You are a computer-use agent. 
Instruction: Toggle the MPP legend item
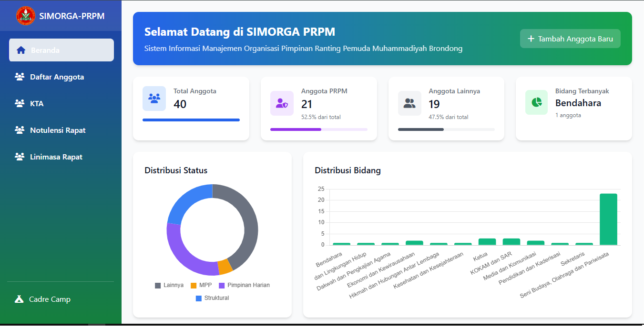coord(201,285)
